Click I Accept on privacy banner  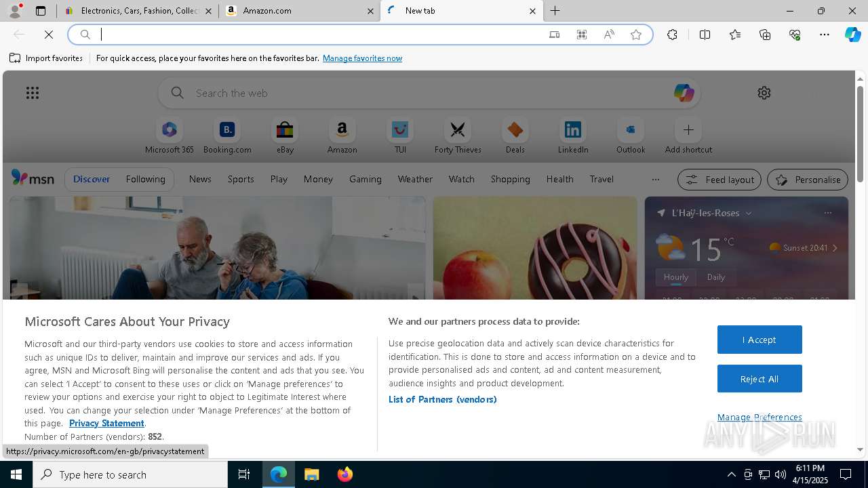click(759, 340)
